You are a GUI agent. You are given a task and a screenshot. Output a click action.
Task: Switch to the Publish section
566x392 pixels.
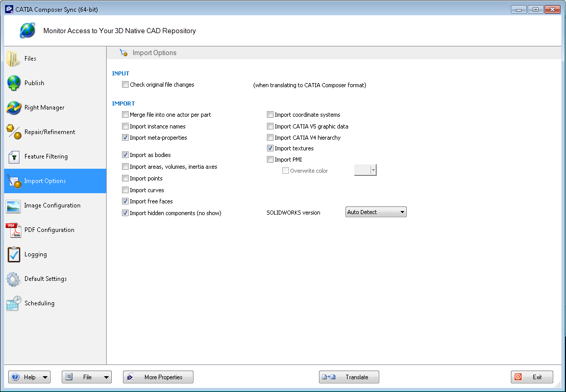tap(55, 83)
